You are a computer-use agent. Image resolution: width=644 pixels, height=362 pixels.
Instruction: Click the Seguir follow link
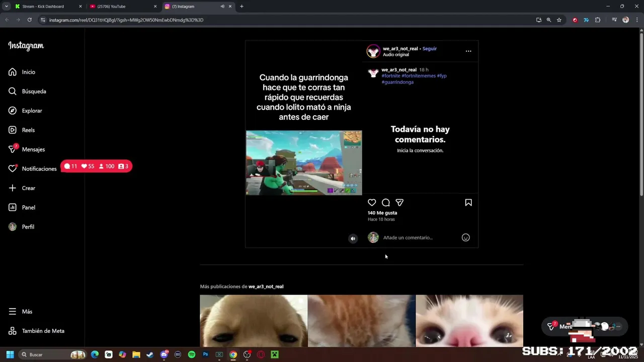(429, 49)
